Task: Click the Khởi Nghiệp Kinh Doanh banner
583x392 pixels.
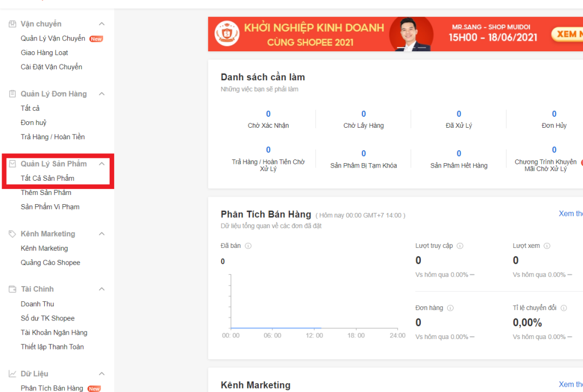Action: pyautogui.click(x=395, y=34)
